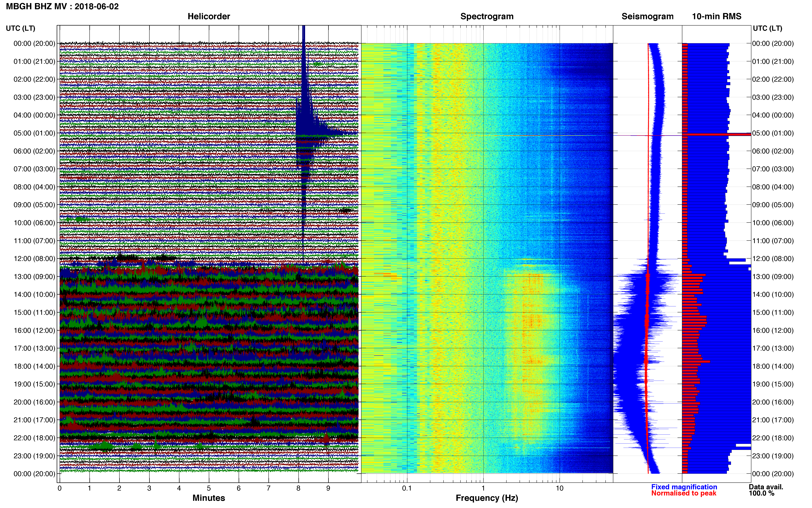Click the left time label 12:00 (08:00)

pyautogui.click(x=34, y=259)
